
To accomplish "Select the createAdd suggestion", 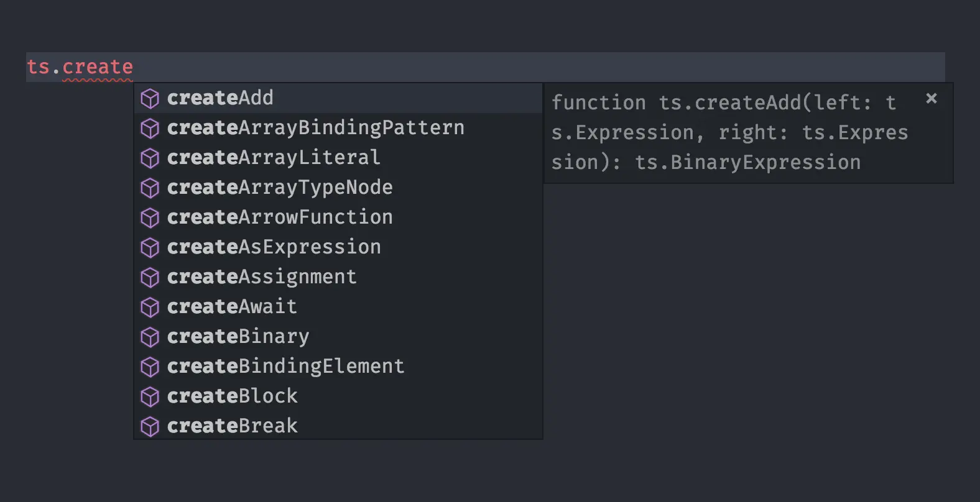I will pos(220,98).
